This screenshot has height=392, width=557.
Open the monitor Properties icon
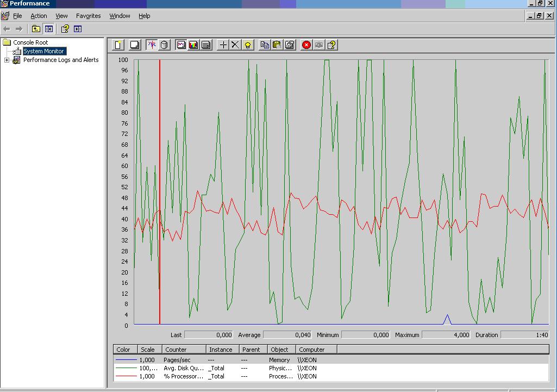point(290,45)
